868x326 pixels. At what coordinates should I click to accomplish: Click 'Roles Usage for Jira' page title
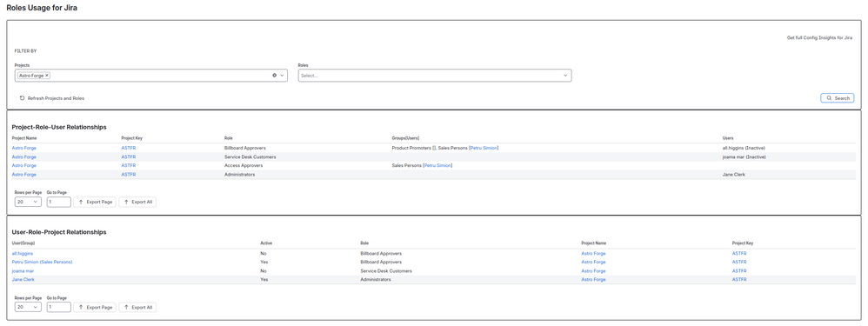(42, 9)
